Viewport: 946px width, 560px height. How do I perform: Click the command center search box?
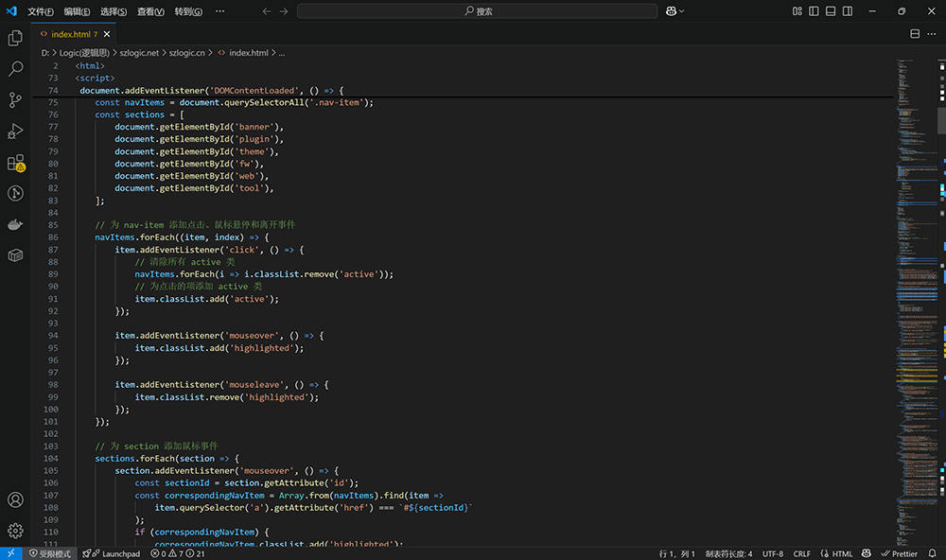[x=477, y=10]
